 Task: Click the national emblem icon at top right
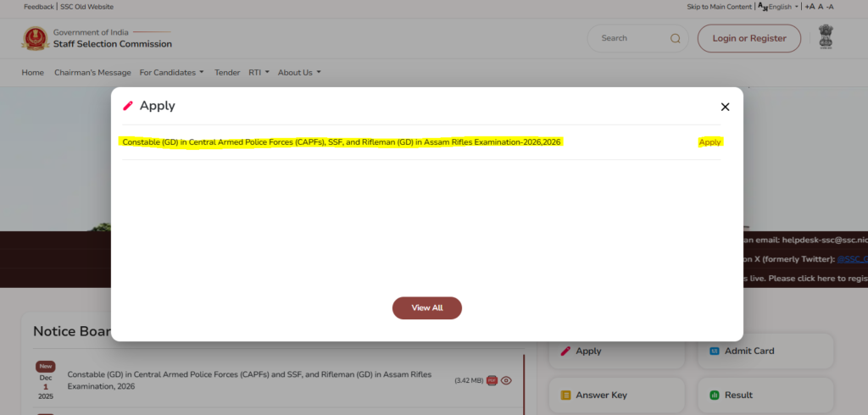coord(826,37)
